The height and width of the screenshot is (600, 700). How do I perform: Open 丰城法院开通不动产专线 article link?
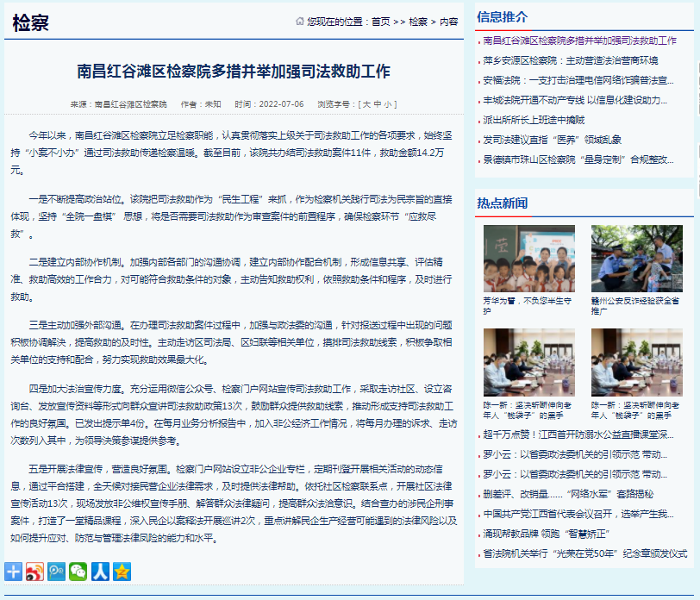tap(575, 100)
